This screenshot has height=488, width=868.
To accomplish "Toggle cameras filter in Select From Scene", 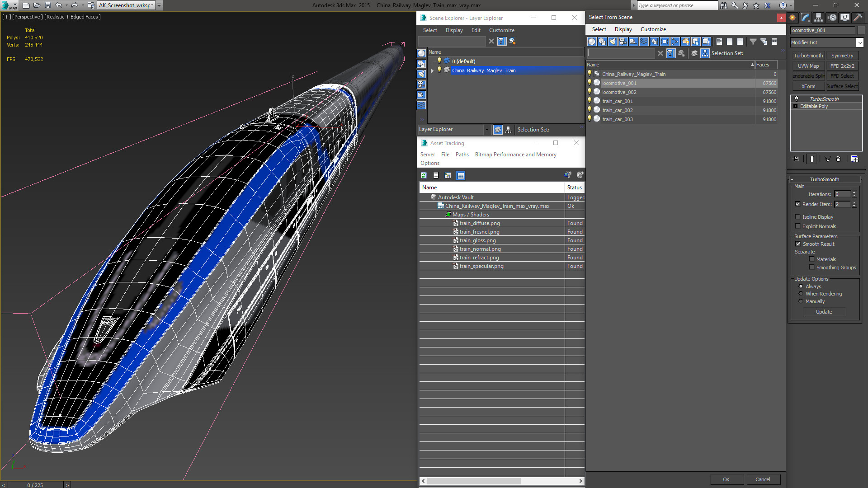I will pyautogui.click(x=623, y=42).
